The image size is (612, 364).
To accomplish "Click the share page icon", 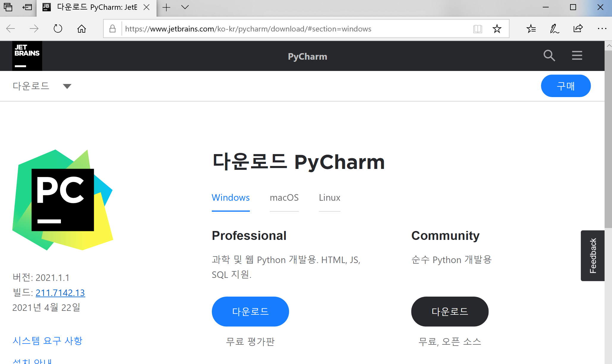I will pyautogui.click(x=578, y=29).
